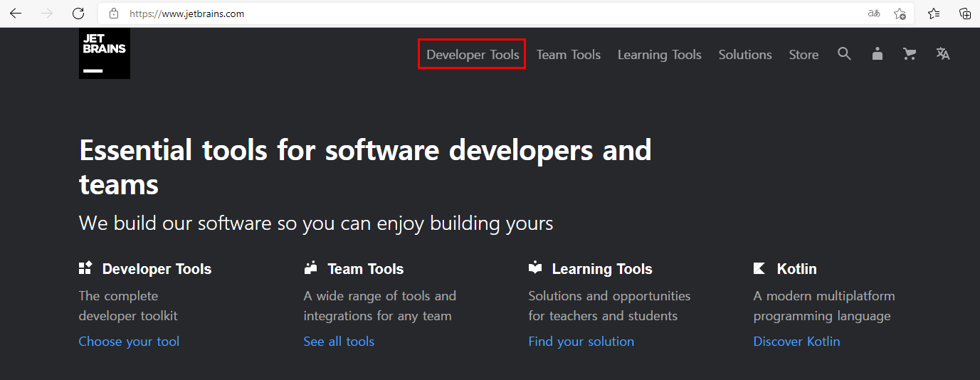Viewport: 980px width, 380px height.
Task: Open Store in top navigation
Action: pyautogui.click(x=804, y=55)
